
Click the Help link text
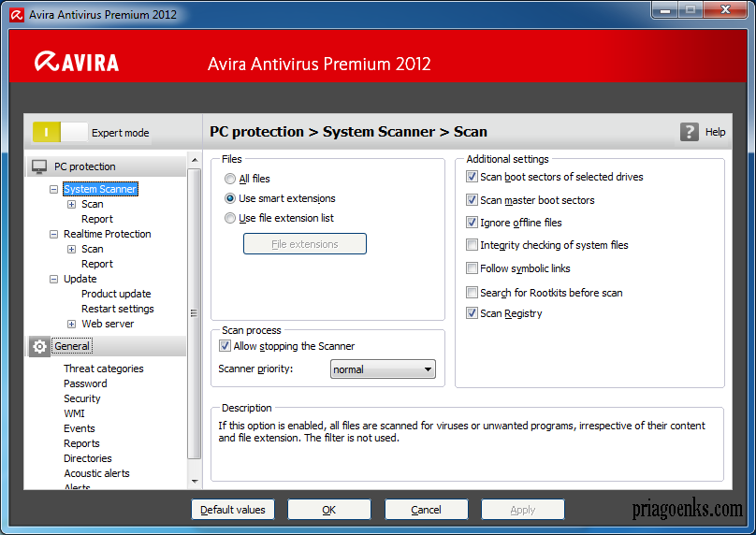(x=715, y=132)
